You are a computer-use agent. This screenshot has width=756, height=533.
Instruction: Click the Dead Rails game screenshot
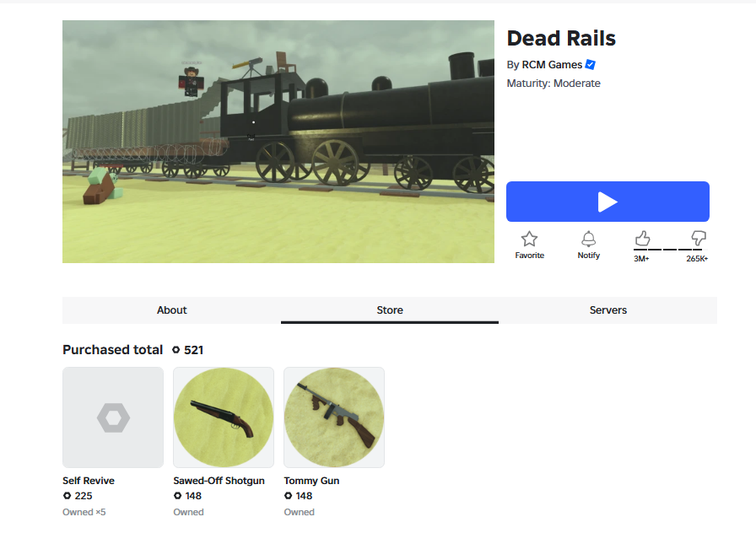click(x=278, y=142)
